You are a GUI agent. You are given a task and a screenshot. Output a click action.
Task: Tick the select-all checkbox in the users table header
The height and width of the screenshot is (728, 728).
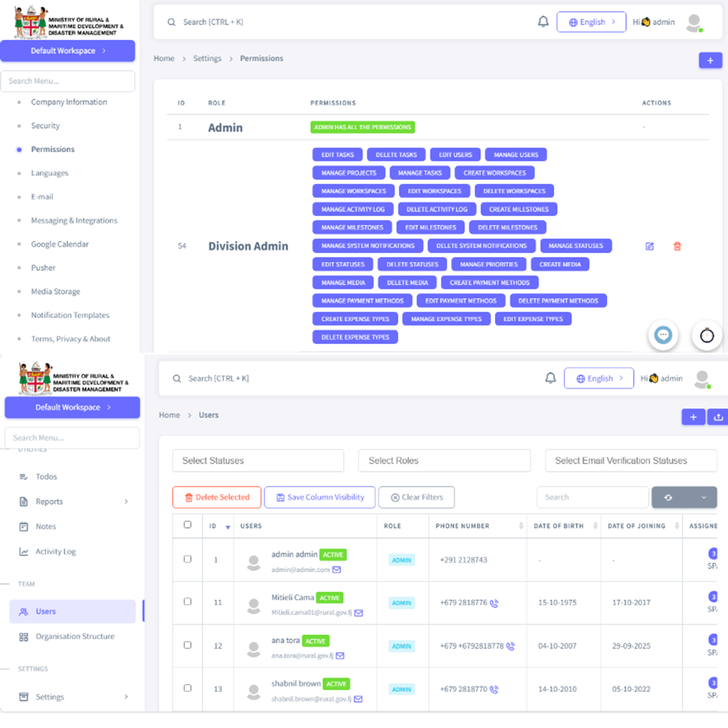[x=187, y=524]
